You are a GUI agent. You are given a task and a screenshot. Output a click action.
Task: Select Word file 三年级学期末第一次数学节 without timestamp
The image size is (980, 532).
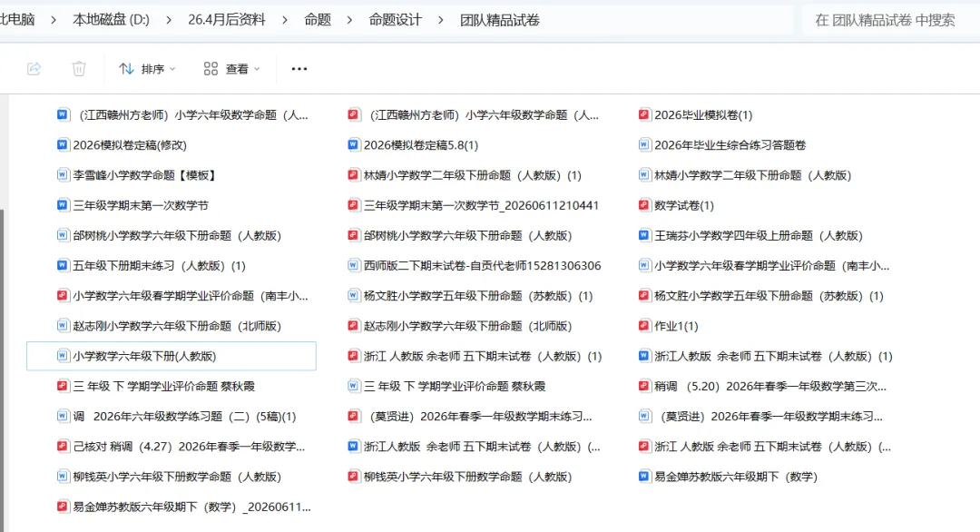coord(133,205)
